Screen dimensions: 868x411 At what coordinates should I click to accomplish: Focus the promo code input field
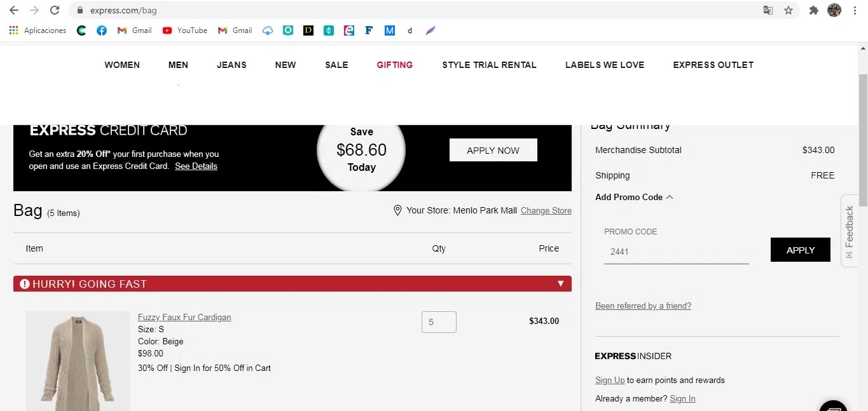[x=677, y=252]
